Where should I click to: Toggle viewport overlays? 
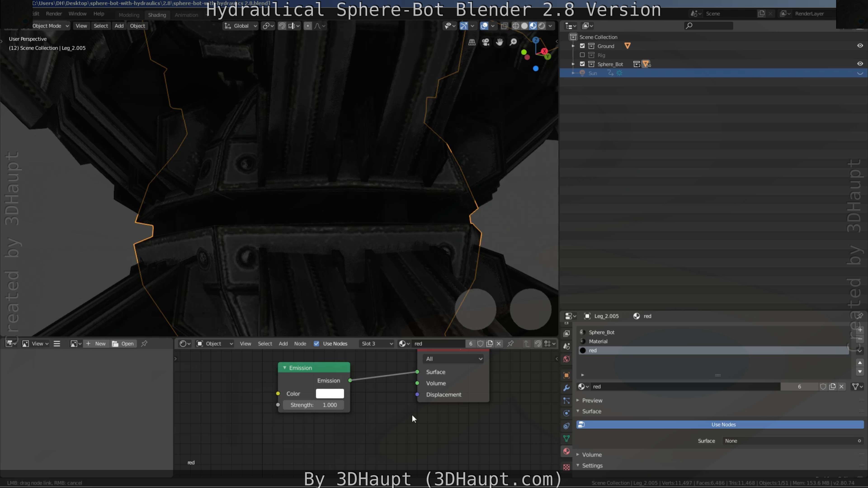(x=484, y=26)
